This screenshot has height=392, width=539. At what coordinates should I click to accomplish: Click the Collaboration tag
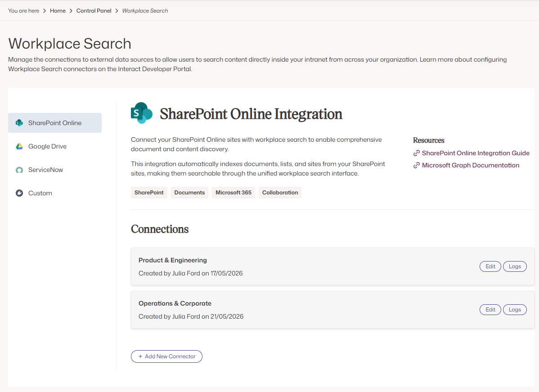[x=280, y=193]
